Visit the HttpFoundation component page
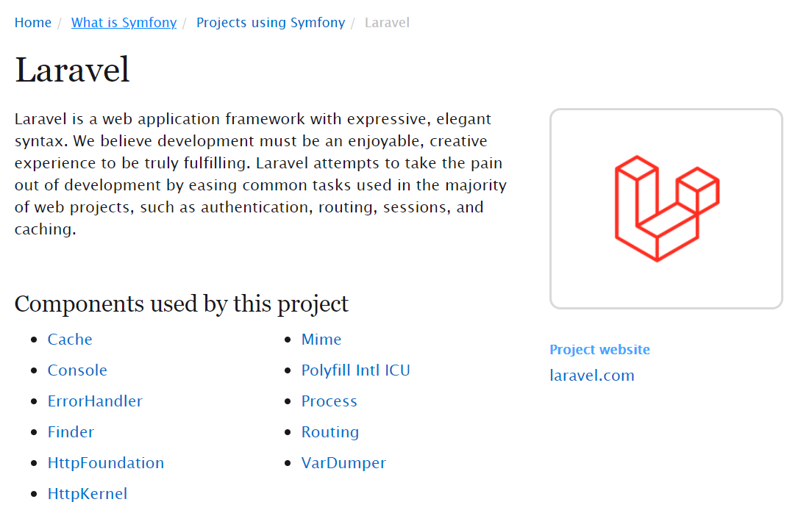The height and width of the screenshot is (527, 812). point(106,463)
